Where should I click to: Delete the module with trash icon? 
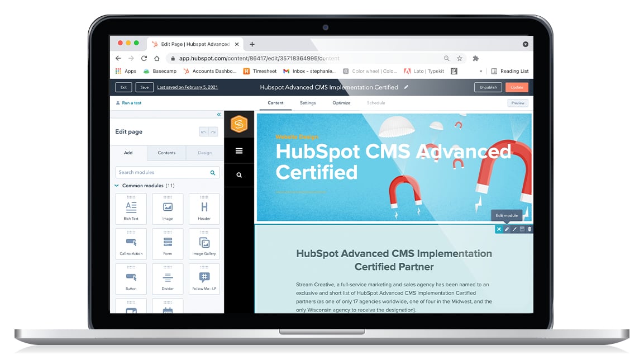pos(529,229)
